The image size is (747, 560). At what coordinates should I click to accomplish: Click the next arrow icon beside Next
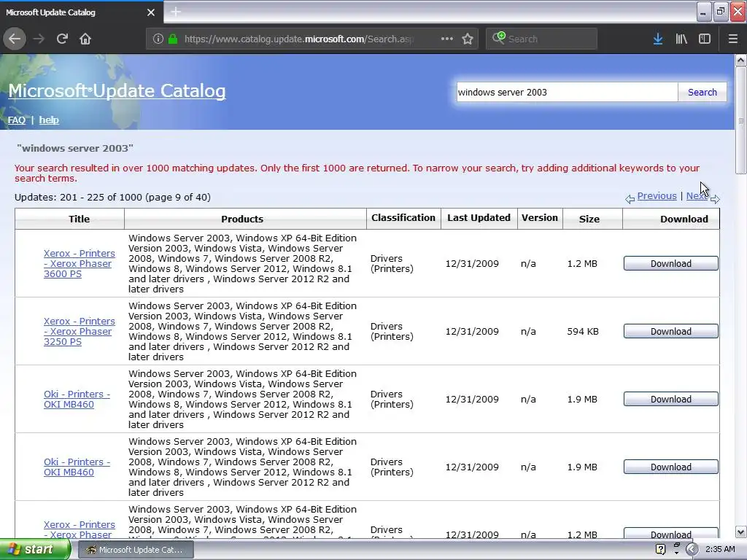click(x=715, y=199)
